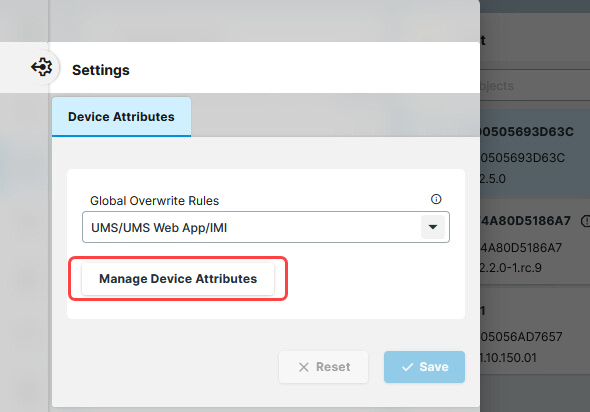The height and width of the screenshot is (412, 590).
Task: Click the objects search field behind dialog
Action: click(x=535, y=86)
